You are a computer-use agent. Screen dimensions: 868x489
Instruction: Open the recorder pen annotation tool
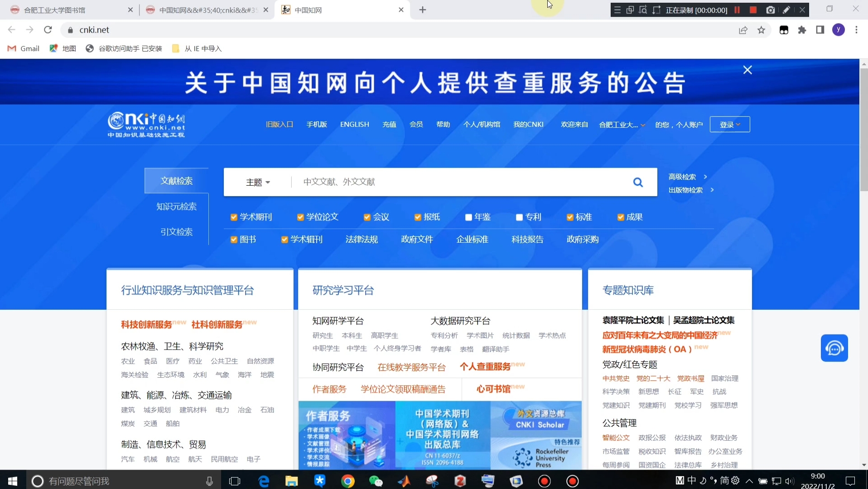coord(786,10)
